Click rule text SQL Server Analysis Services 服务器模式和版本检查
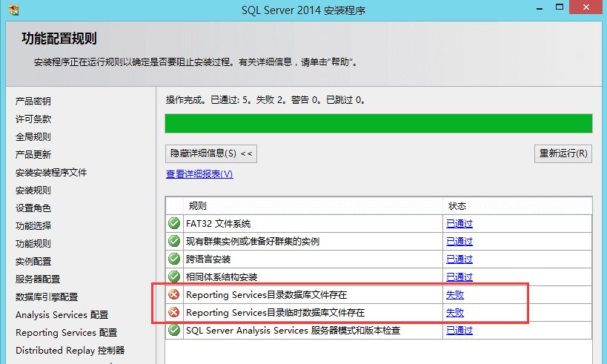Viewport: 607px width, 364px height. (x=293, y=331)
